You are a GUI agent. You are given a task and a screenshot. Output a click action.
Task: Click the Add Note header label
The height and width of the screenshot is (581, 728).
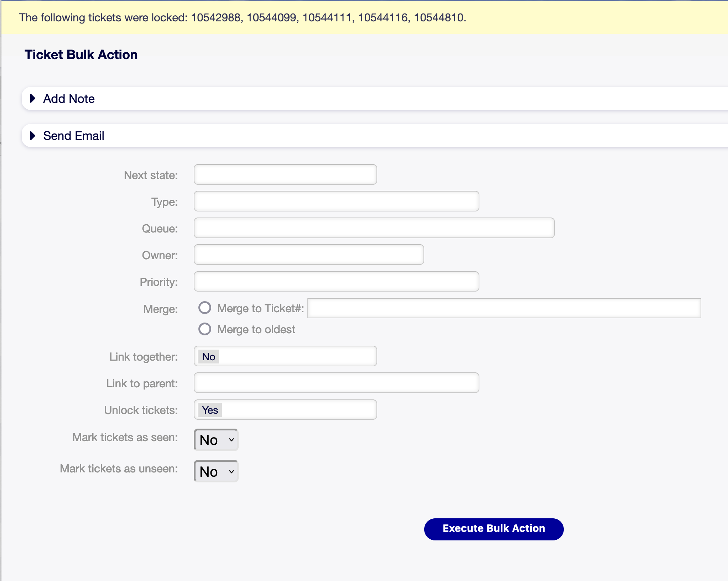click(x=69, y=99)
